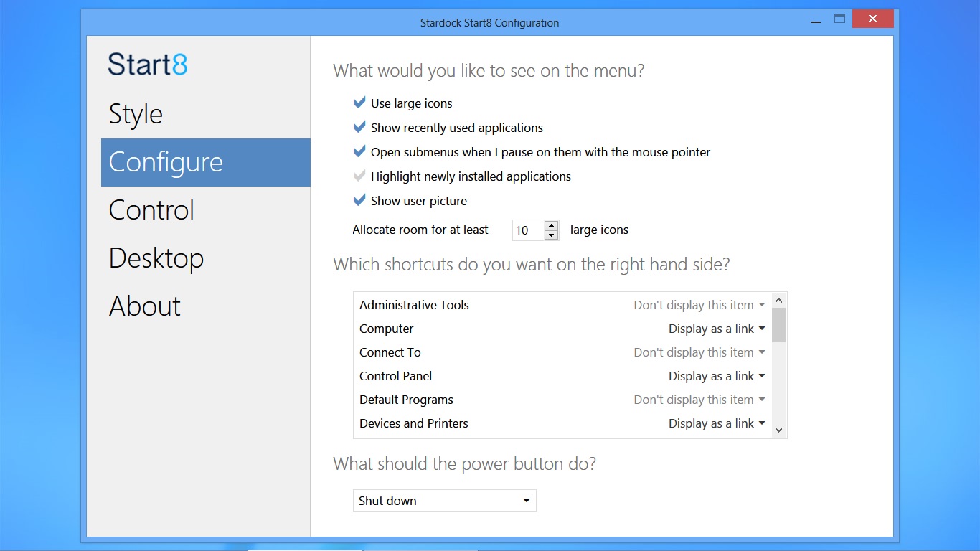Image resolution: width=980 pixels, height=551 pixels.
Task: Open the Shut down power button dropdown
Action: coord(444,501)
